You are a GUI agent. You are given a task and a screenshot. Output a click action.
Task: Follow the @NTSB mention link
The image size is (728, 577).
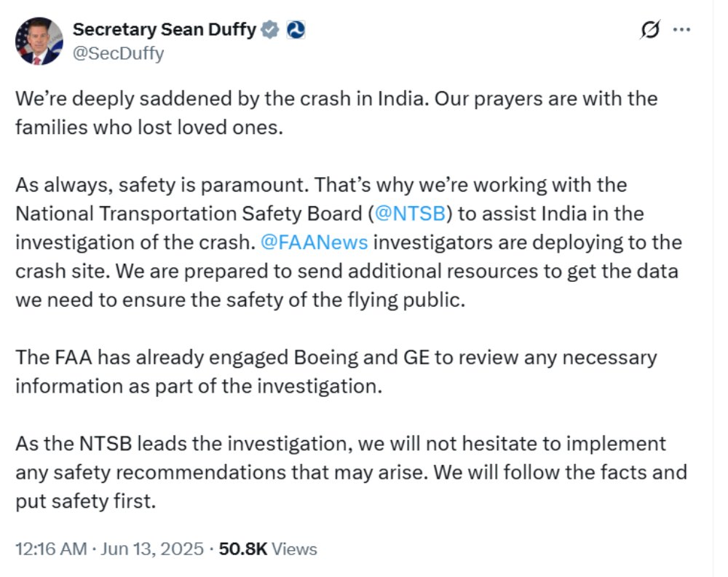pos(408,214)
